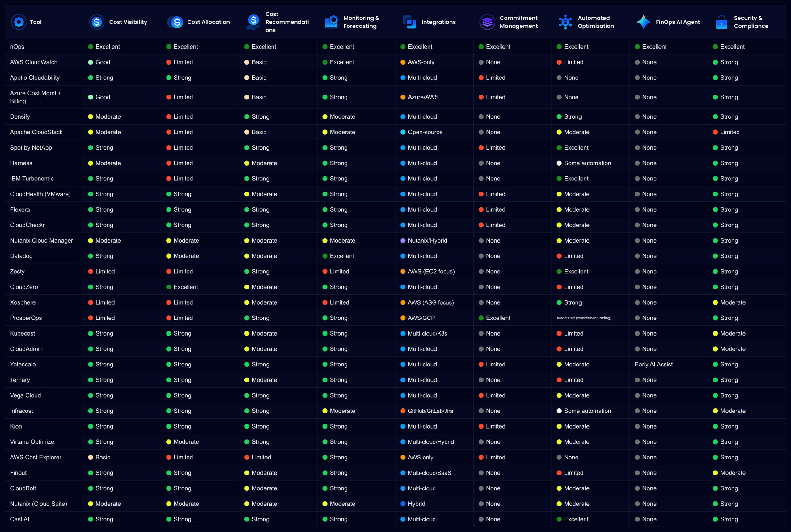Select the ProsperOps tool name

click(26, 318)
